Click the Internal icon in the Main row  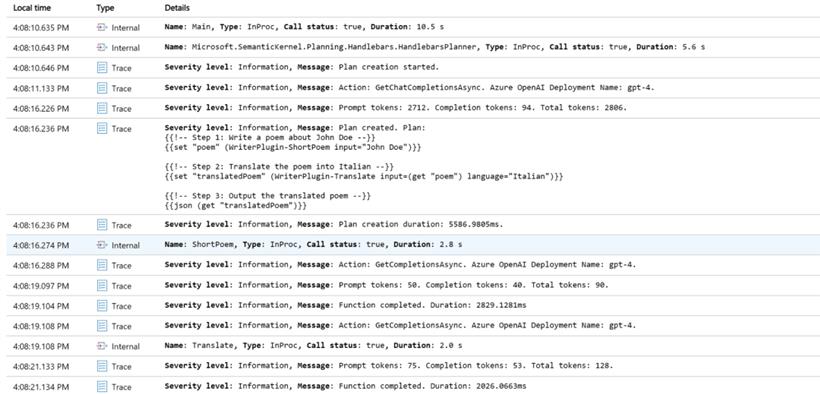click(x=102, y=27)
